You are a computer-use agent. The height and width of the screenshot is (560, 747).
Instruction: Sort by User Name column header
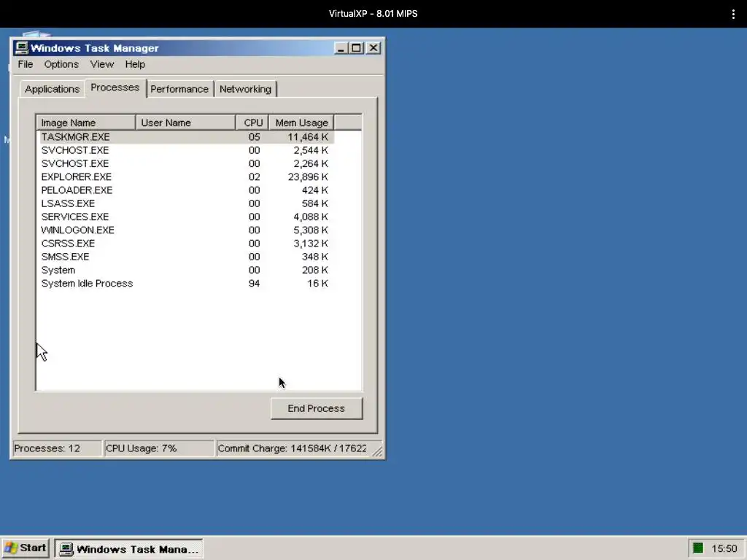tap(186, 122)
